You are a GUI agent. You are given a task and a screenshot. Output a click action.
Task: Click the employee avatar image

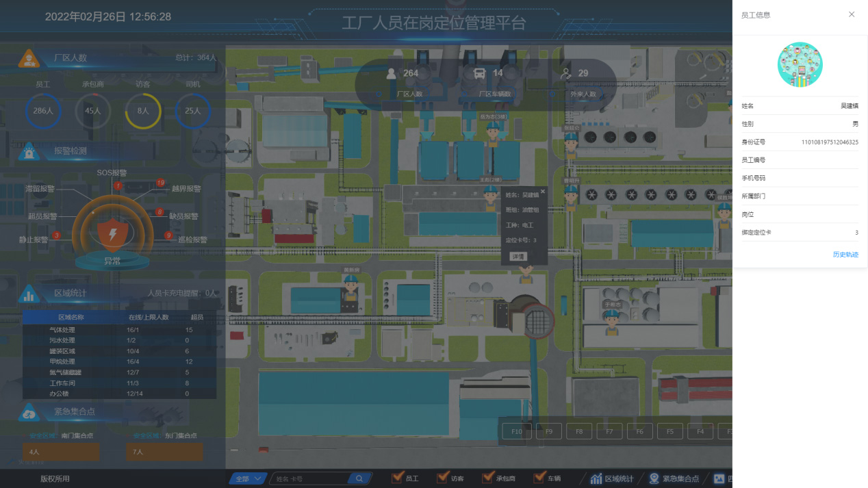coord(800,65)
